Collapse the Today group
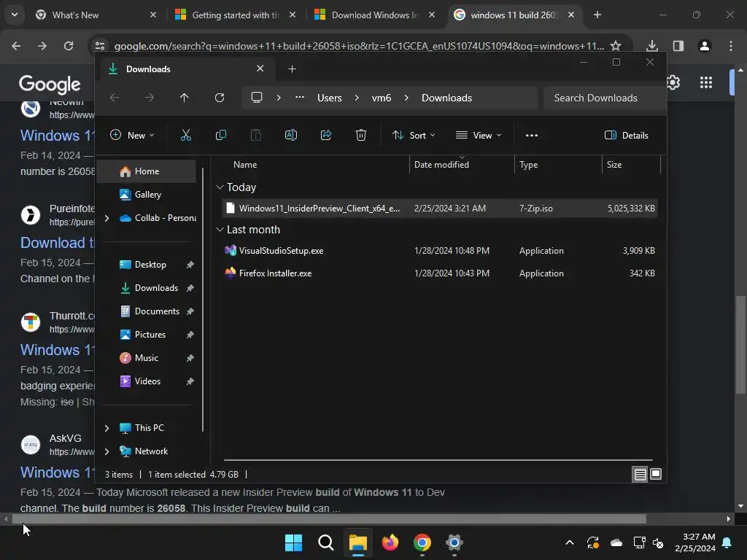747x560 pixels. point(220,187)
